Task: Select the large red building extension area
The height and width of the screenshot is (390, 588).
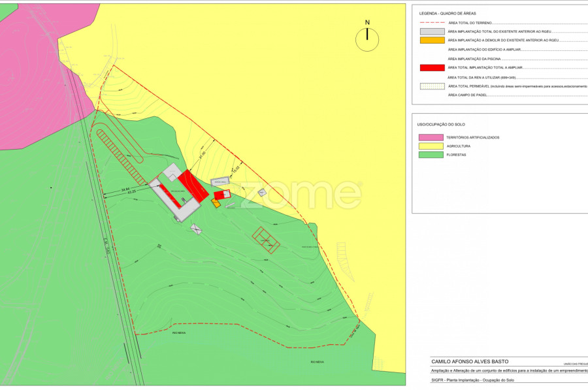Action: coord(194,186)
